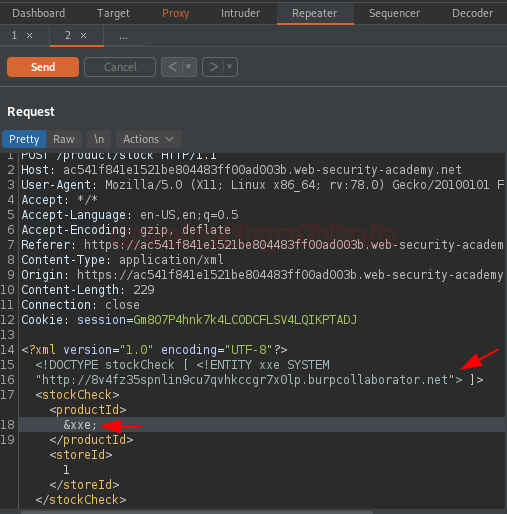Click the opening productId tag

[88, 410]
